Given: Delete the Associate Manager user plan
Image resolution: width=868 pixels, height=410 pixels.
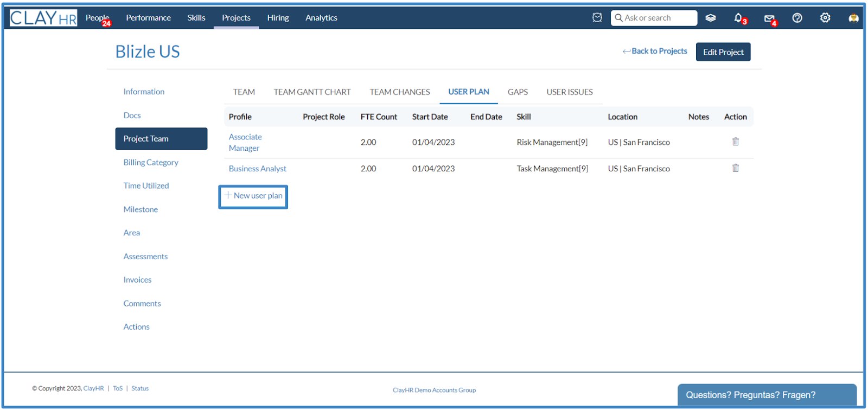Looking at the screenshot, I should pyautogui.click(x=736, y=142).
